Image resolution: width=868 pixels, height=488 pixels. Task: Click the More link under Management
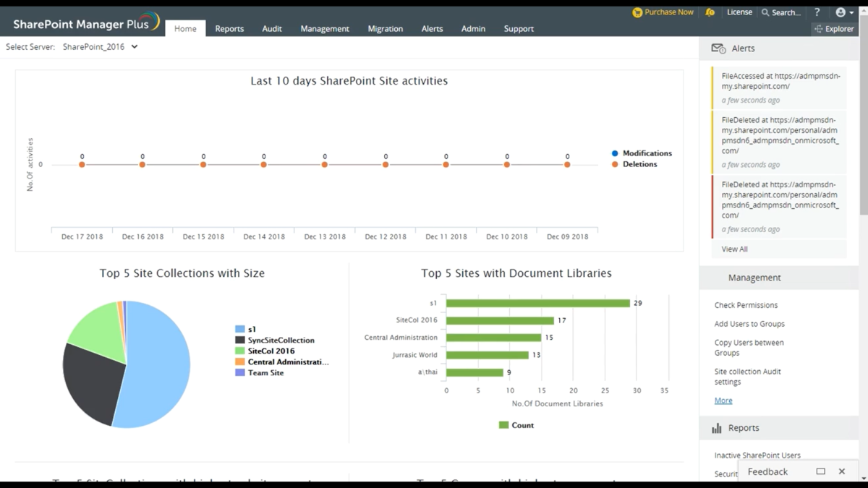[723, 401]
